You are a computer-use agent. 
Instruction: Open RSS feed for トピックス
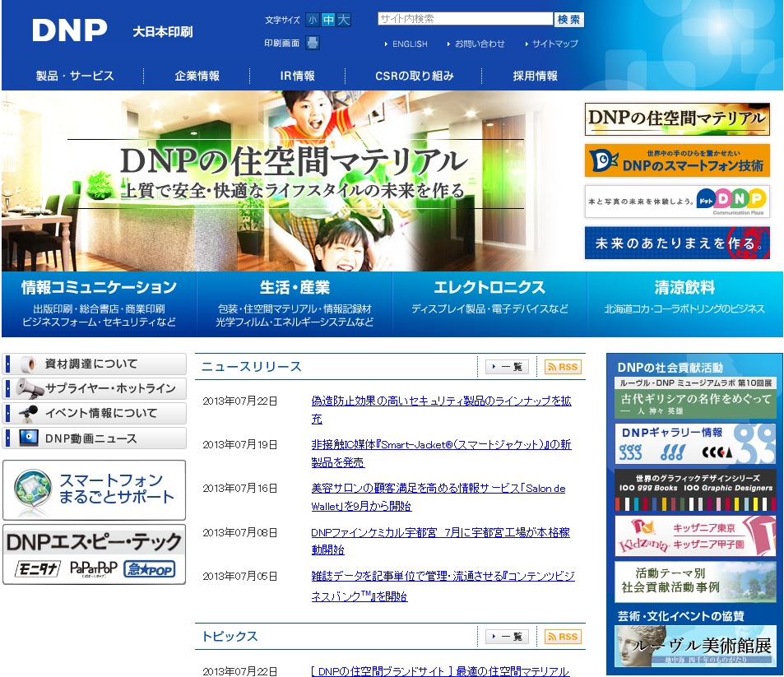pyautogui.click(x=563, y=637)
